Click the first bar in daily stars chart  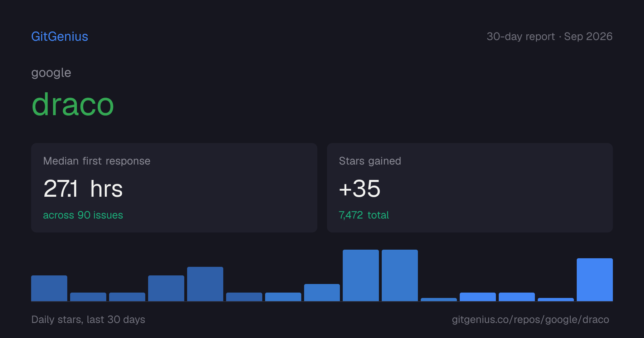click(x=49, y=288)
